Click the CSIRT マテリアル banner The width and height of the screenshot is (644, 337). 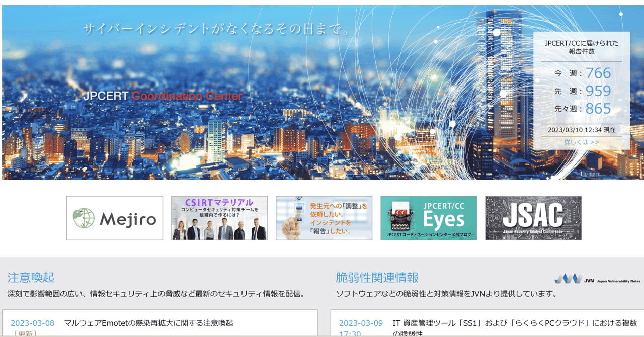point(219,217)
